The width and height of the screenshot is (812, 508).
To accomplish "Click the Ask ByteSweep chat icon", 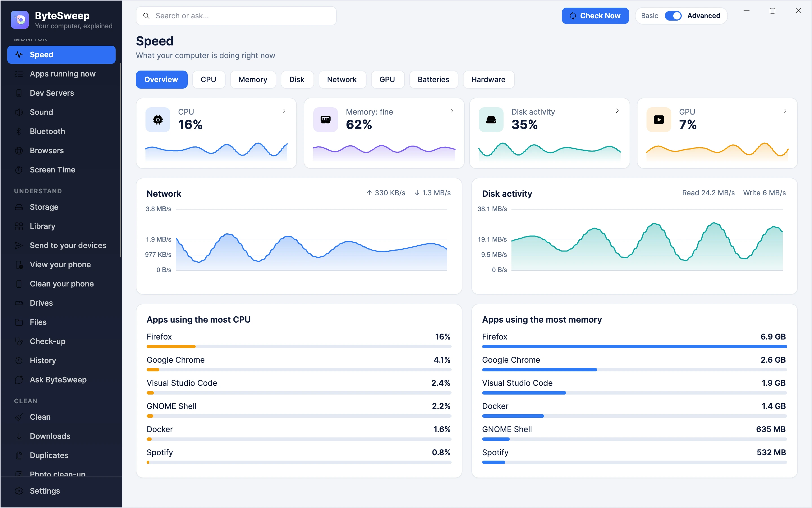I will point(19,380).
